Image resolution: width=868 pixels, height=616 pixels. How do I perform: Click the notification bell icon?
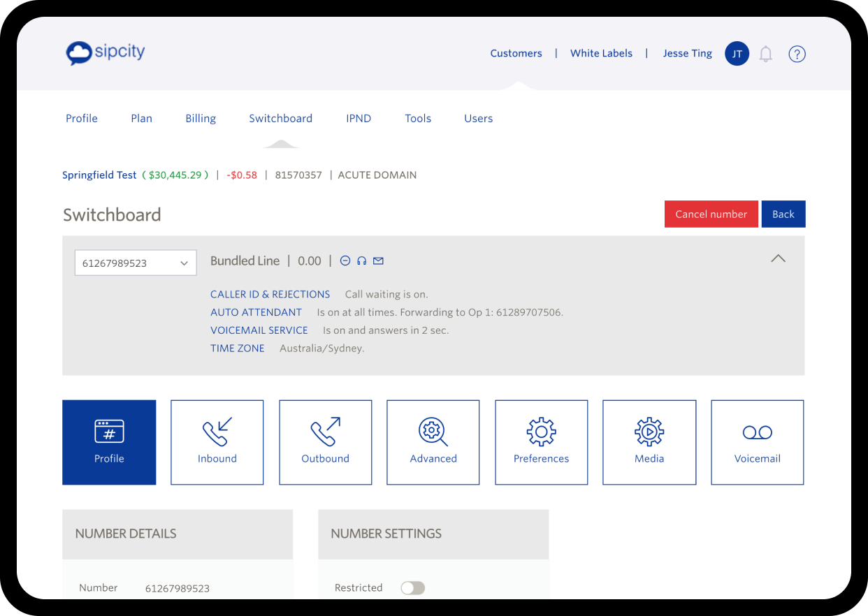tap(766, 54)
